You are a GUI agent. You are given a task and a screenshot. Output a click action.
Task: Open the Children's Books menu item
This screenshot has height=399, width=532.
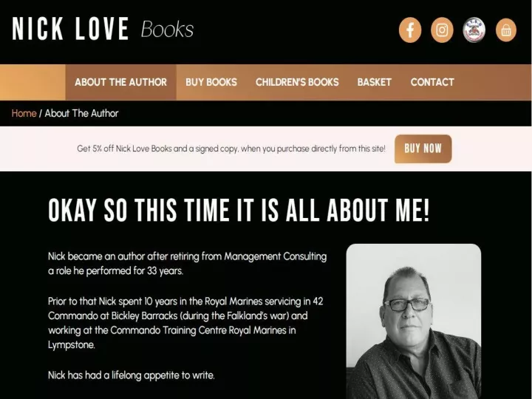297,82
